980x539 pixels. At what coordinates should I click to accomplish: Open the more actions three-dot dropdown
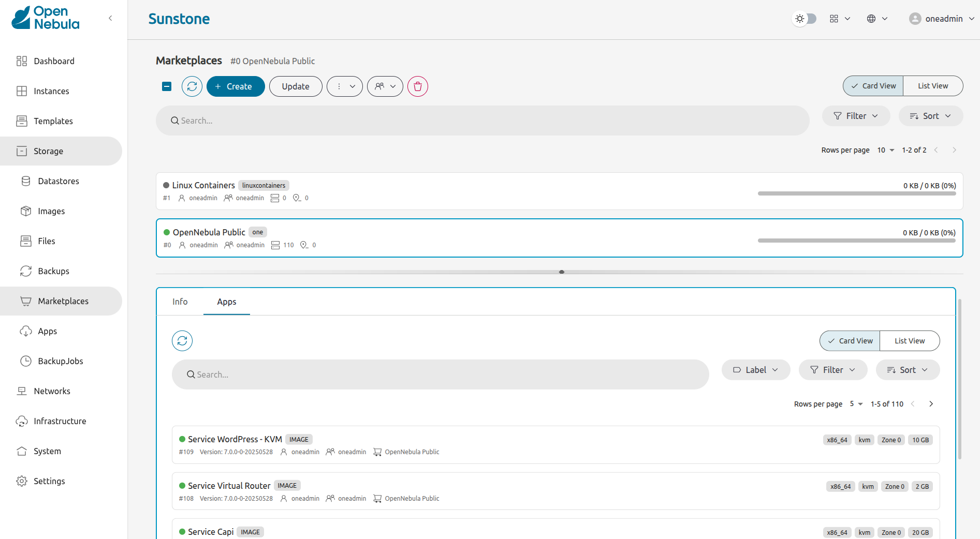(345, 86)
